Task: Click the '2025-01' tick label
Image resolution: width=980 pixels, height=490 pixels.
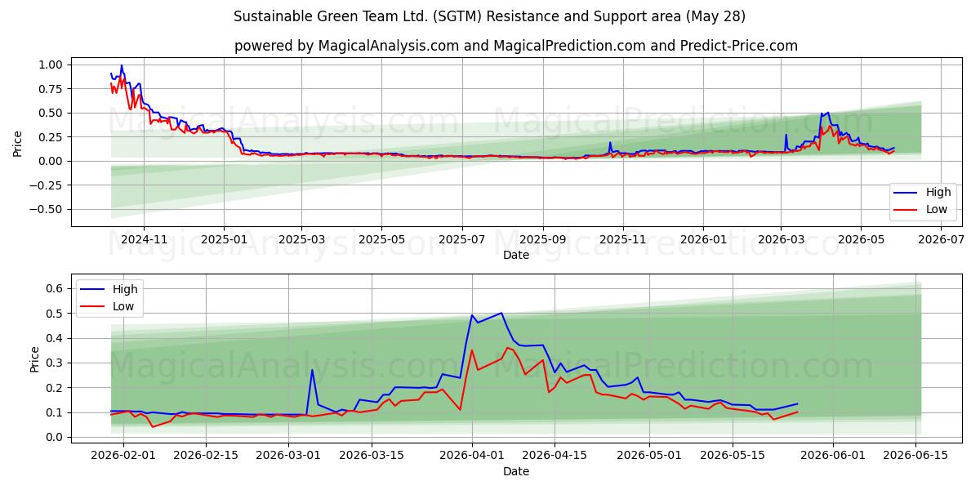Action: (x=224, y=239)
